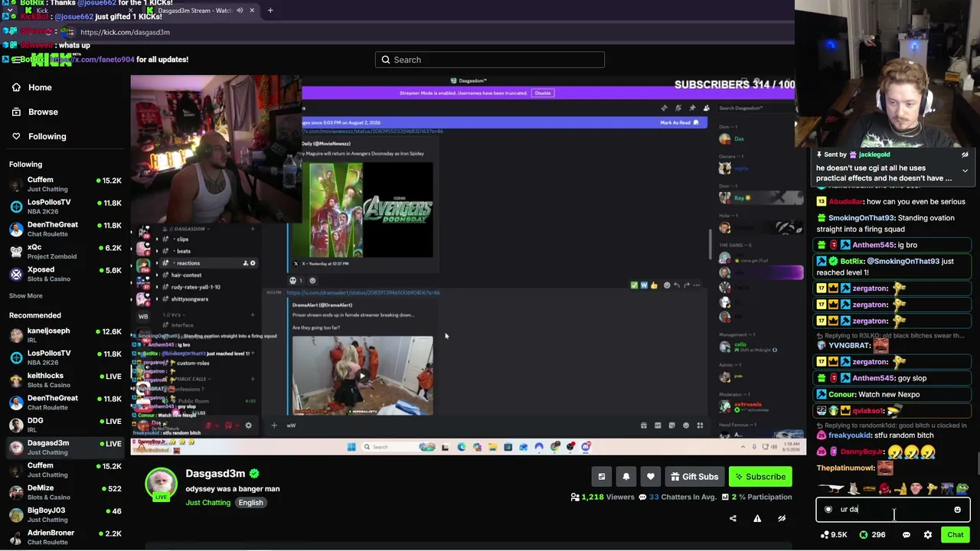Open the Following page in sidebar
The width and height of the screenshot is (980, 551).
[47, 136]
